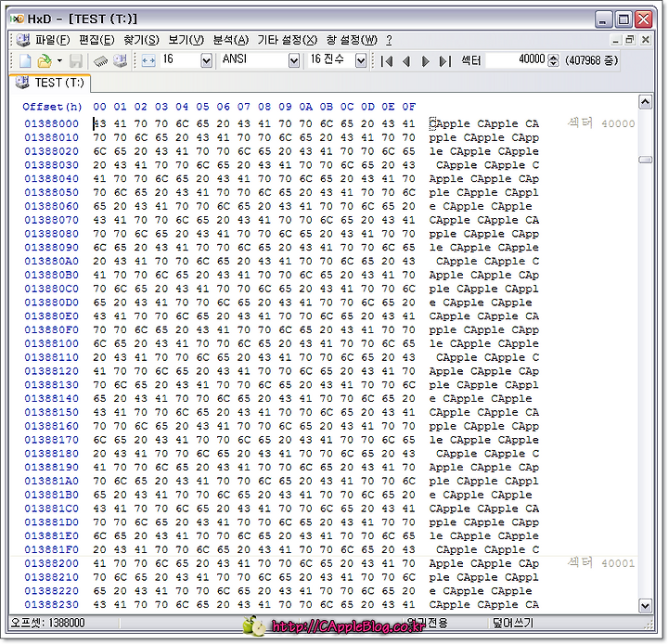Open the 편집(E) menu
The width and height of the screenshot is (668, 644).
[96, 40]
